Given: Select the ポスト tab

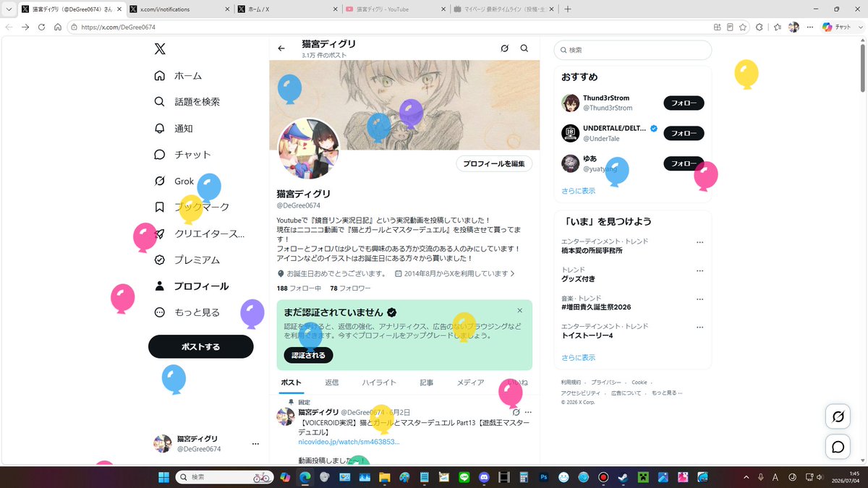Looking at the screenshot, I should (291, 382).
